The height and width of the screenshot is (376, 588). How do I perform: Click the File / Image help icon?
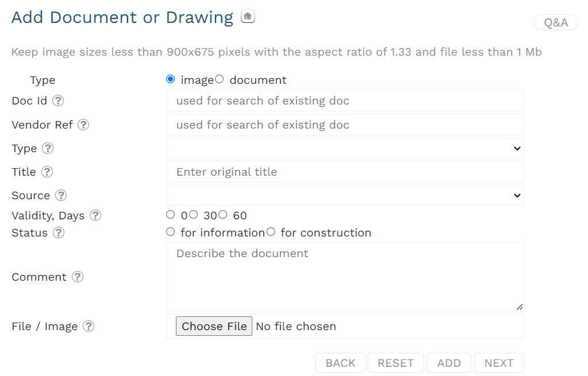(89, 327)
